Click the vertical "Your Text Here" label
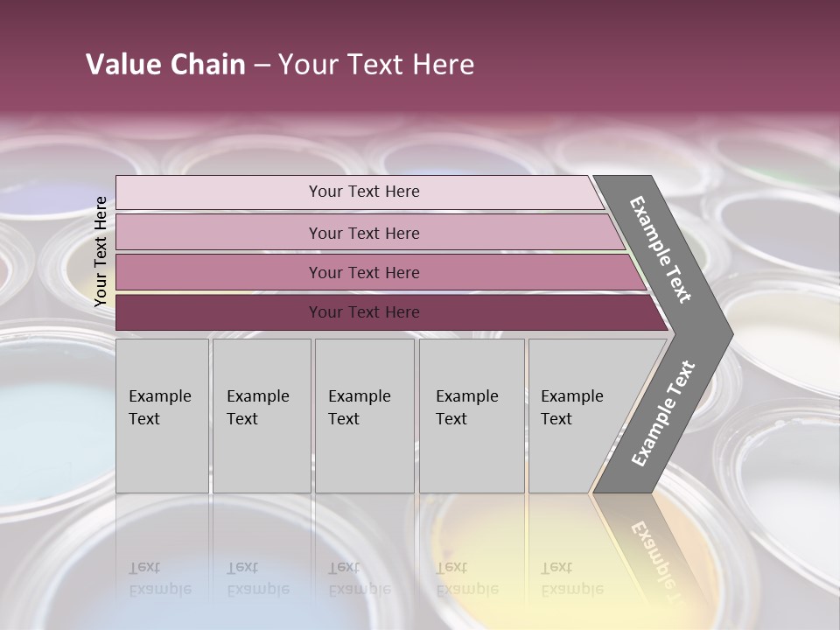Viewport: 840px width, 630px height. coord(101,251)
